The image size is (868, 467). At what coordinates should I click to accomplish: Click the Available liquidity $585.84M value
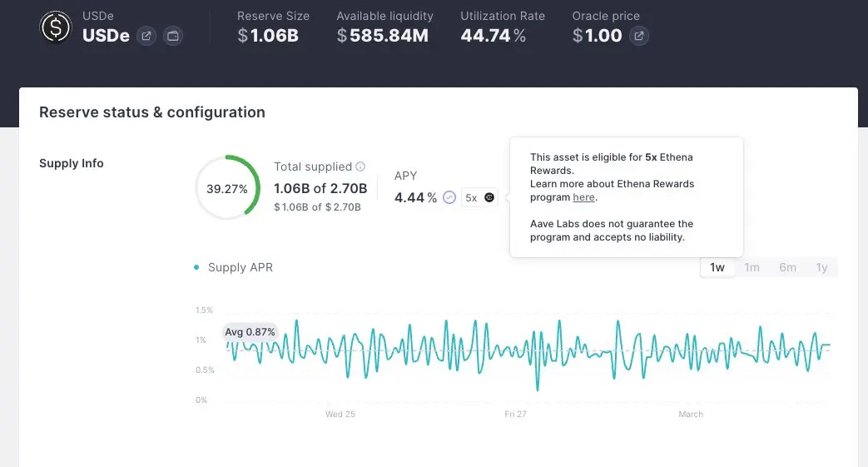click(383, 36)
